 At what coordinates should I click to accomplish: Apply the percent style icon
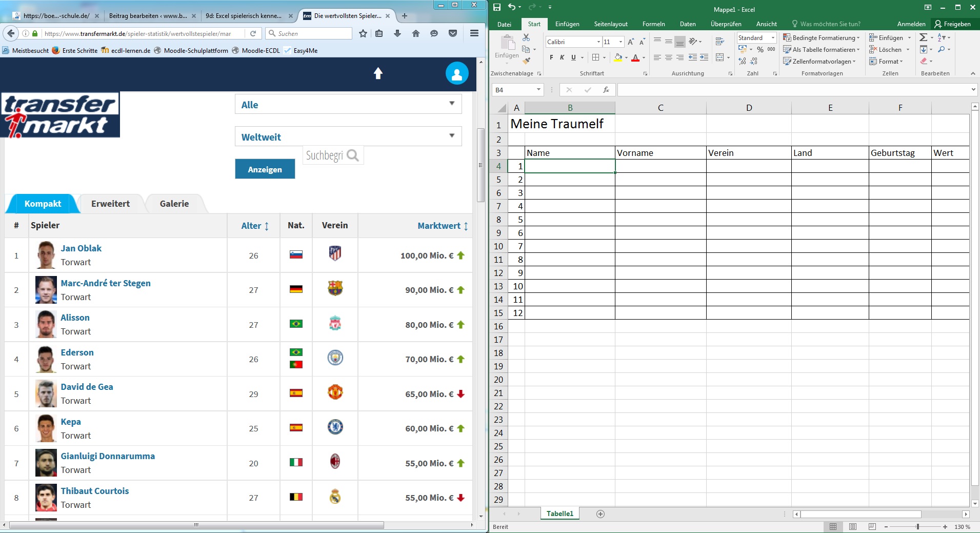pos(760,49)
